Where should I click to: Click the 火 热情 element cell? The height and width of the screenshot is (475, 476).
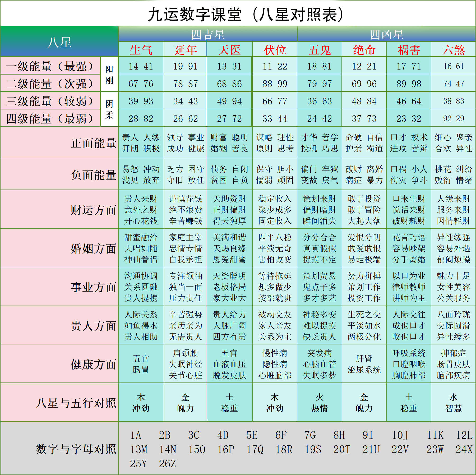320,402
